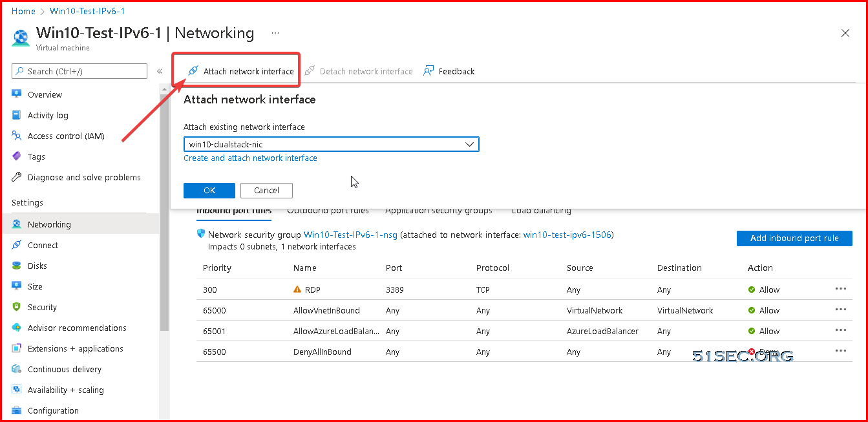Select the RDP rule name
The image size is (868, 422).
pos(313,290)
